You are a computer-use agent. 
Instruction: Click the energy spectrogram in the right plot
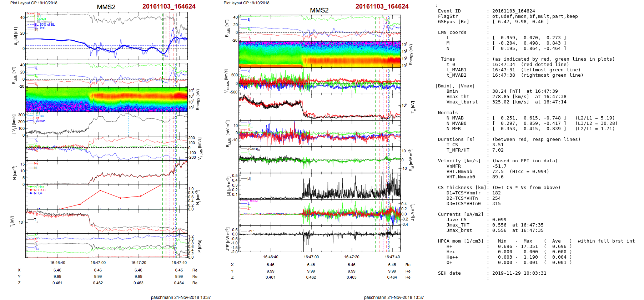pos(320,54)
